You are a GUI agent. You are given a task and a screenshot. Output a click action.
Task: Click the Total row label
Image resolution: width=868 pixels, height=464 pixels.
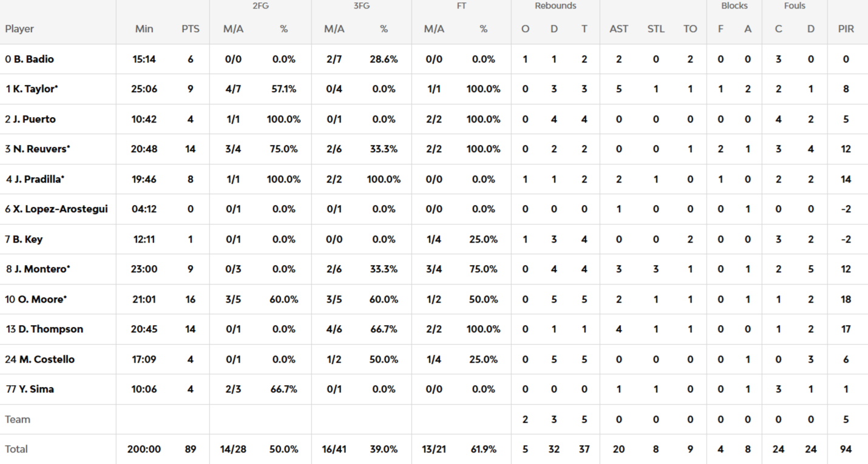tap(16, 449)
